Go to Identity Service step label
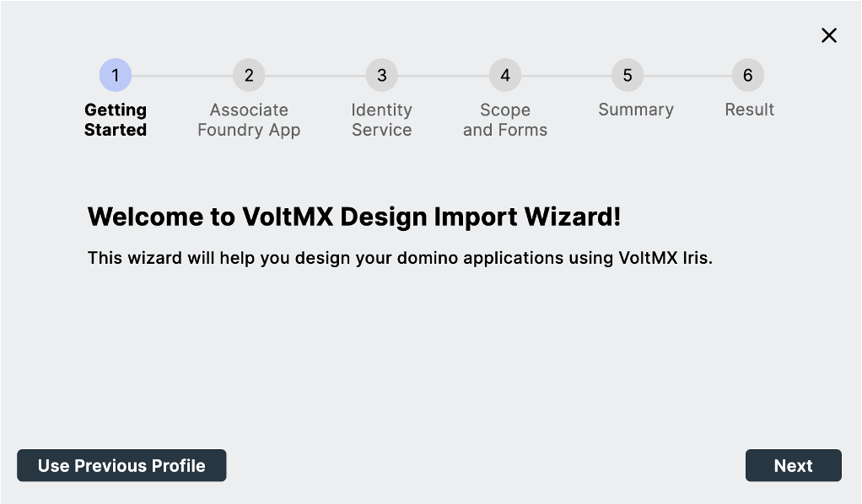The image size is (862, 504). click(x=381, y=120)
